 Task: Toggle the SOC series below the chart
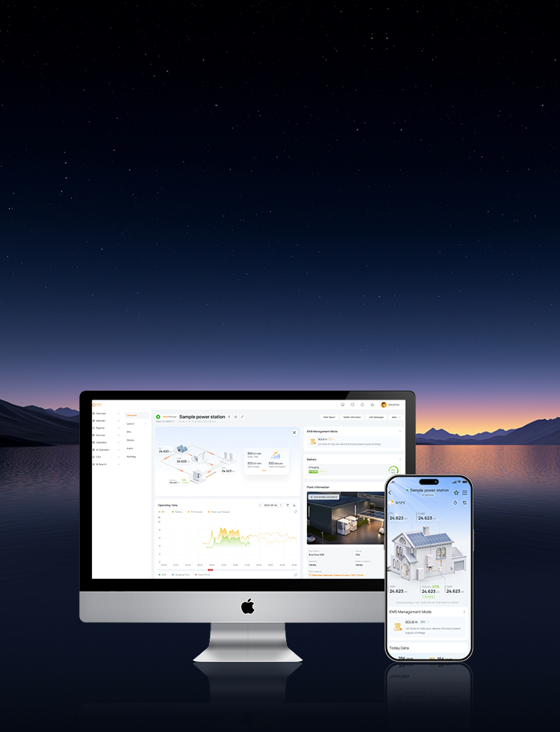coord(162,575)
